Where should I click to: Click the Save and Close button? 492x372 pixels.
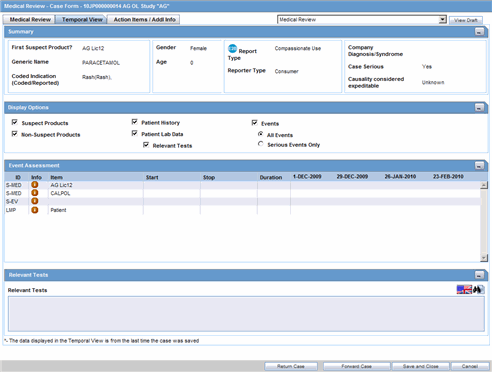(x=421, y=366)
